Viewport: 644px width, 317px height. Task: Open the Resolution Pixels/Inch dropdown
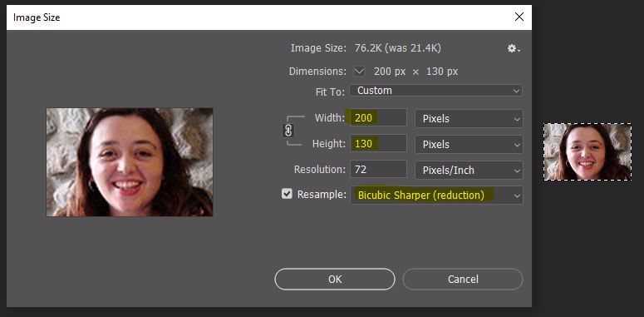[x=469, y=171]
